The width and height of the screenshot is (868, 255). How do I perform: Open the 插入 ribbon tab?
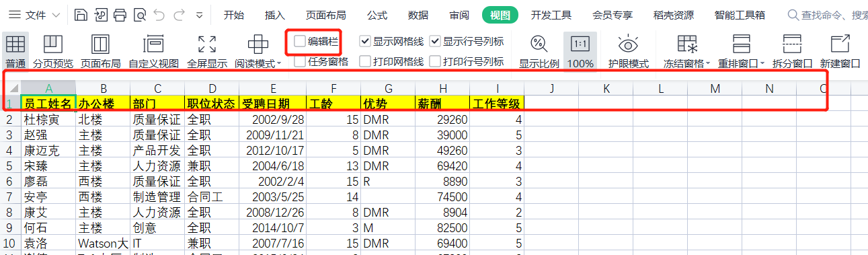click(x=275, y=15)
